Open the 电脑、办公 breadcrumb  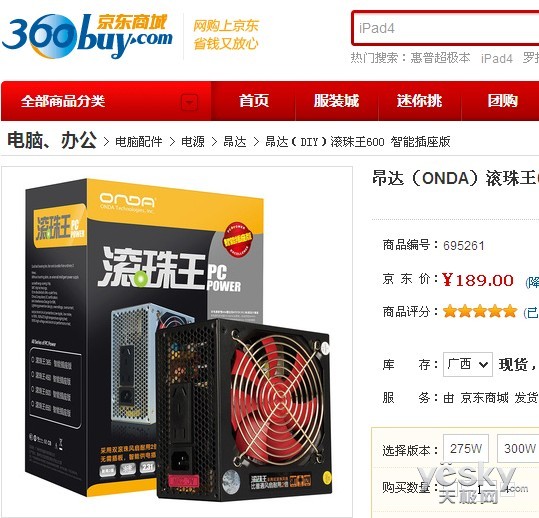(52, 140)
